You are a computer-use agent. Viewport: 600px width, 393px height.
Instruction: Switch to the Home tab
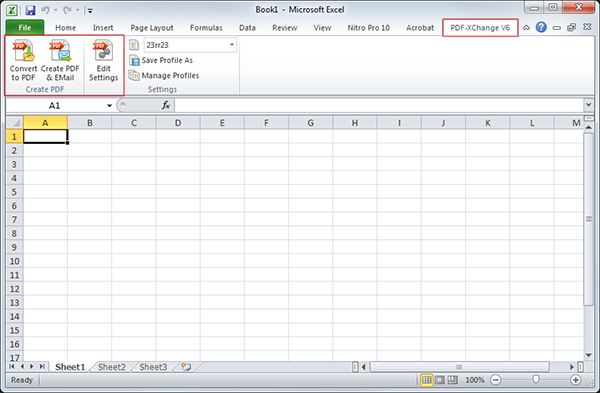pos(65,28)
